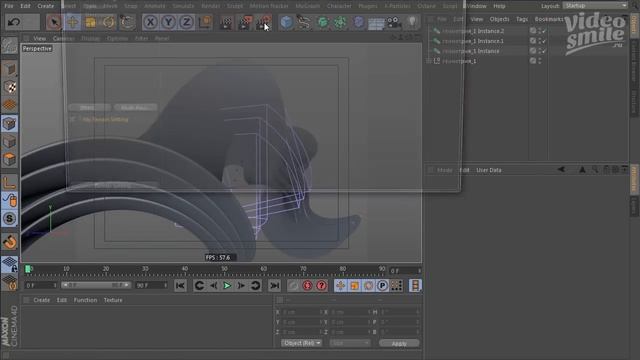Open Render Settings icon
This screenshot has width=640, height=360.
(263, 22)
